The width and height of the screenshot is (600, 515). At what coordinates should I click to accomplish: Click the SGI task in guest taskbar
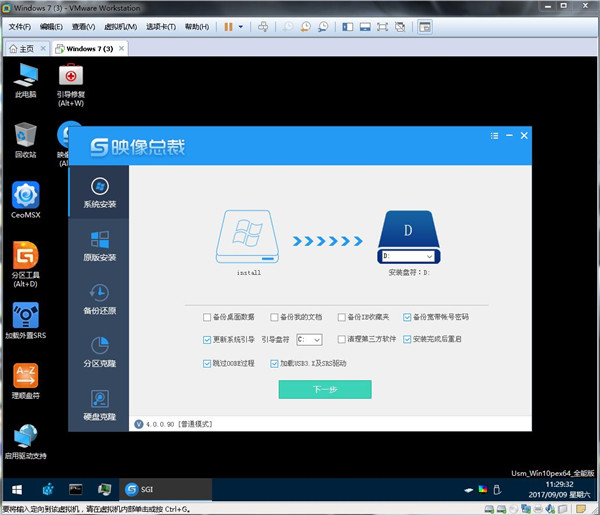tap(165, 489)
